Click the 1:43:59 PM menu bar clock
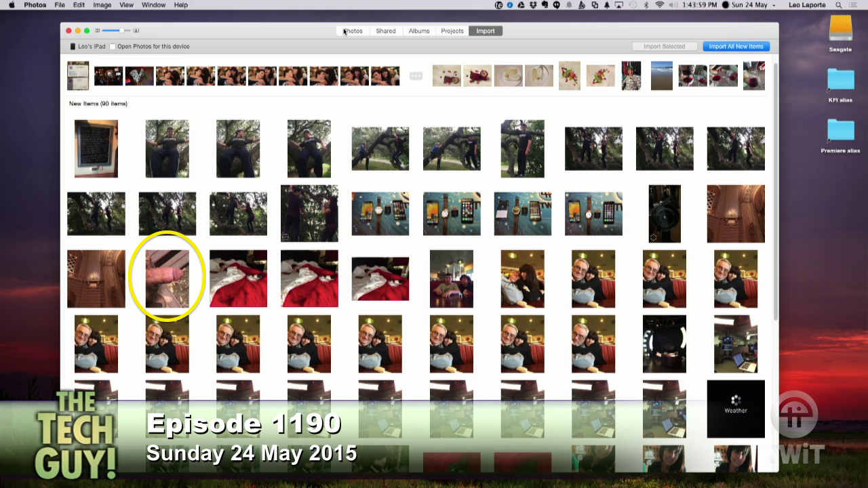Image resolution: width=868 pixels, height=488 pixels. pyautogui.click(x=699, y=5)
